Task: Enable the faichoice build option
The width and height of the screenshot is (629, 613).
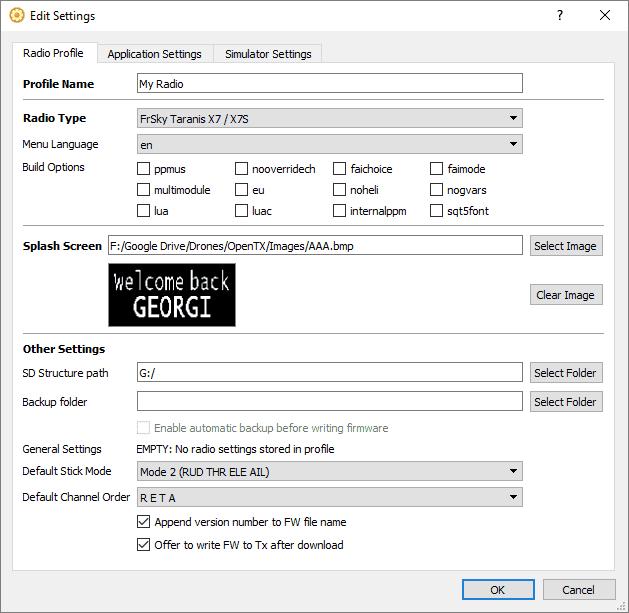Action: (x=339, y=168)
